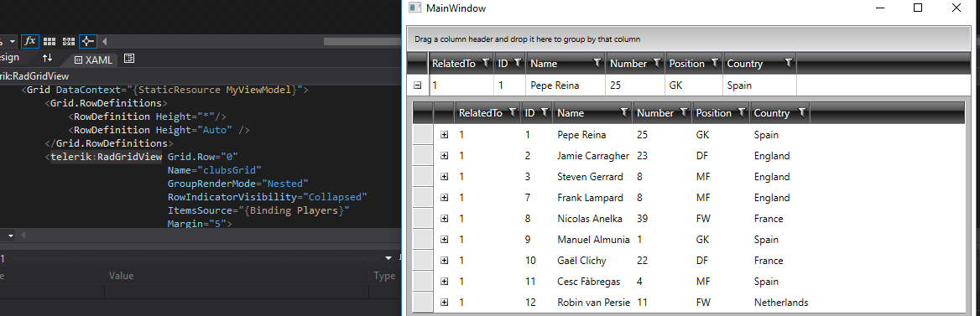
Task: Expand the Manuel Almunia row
Action: pyautogui.click(x=445, y=239)
